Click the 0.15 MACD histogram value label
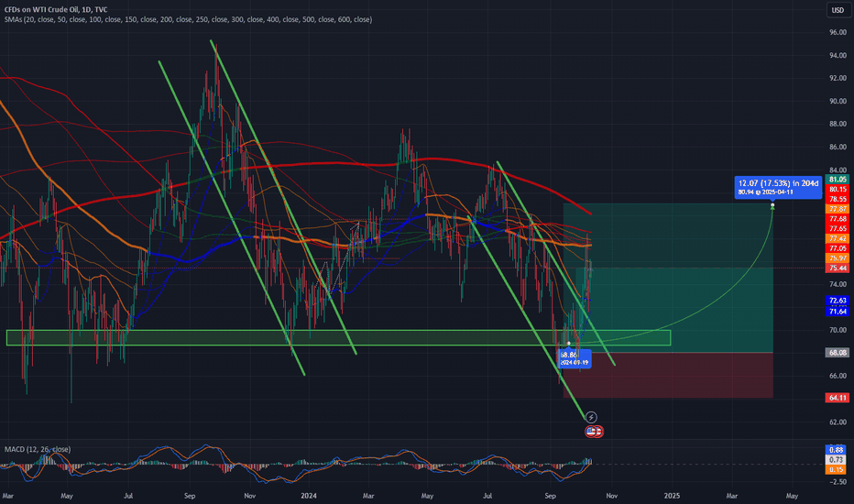This screenshot has width=854, height=504. [x=837, y=470]
